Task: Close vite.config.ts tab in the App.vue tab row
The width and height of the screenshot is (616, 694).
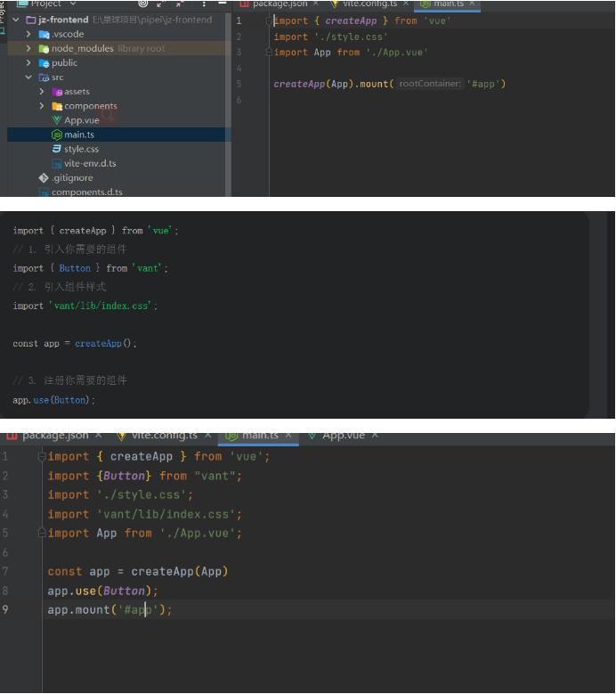Action: tap(207, 436)
